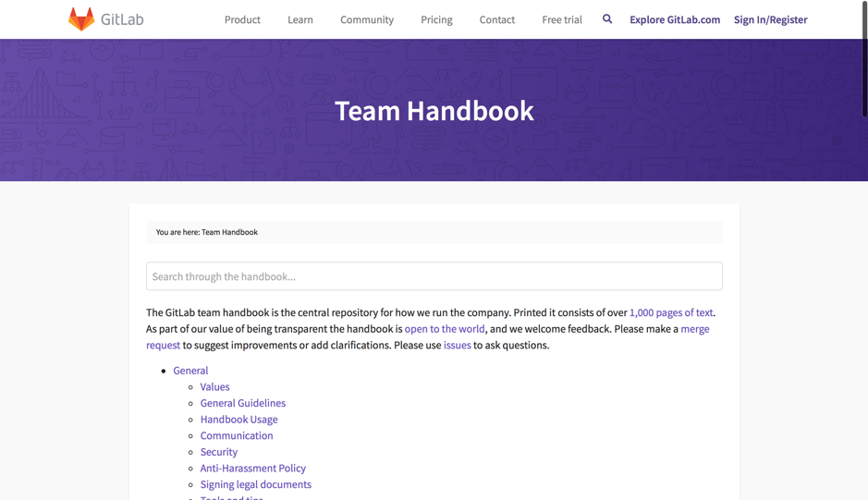Click the GitLab fox logo icon

point(81,19)
